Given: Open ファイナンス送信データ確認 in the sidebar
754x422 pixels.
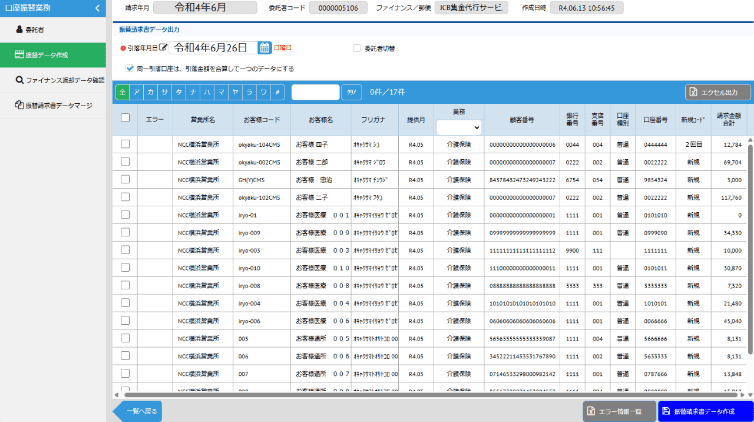Looking at the screenshot, I should pos(53,80).
